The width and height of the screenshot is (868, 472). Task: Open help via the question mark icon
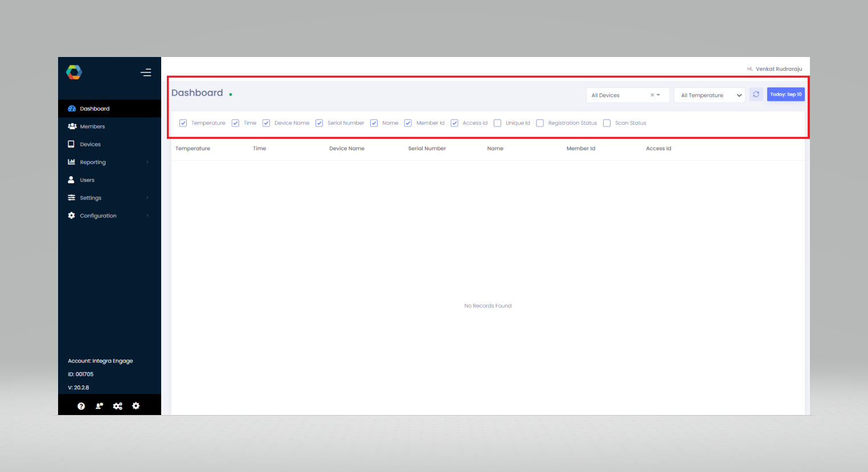[x=81, y=406]
